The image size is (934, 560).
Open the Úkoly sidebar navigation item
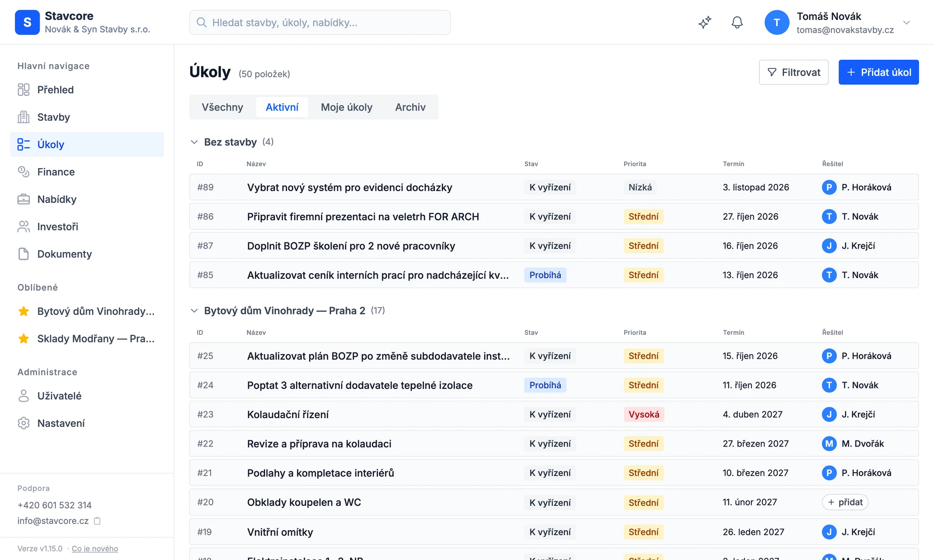pos(87,144)
